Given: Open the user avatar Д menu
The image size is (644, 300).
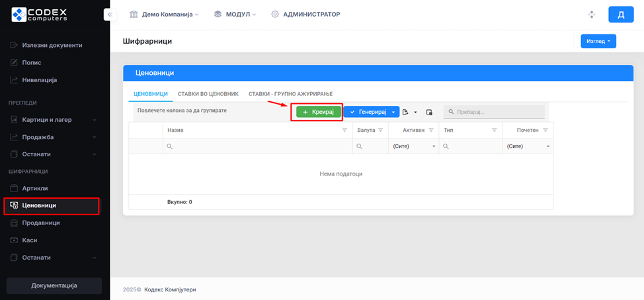Looking at the screenshot, I should click(620, 15).
